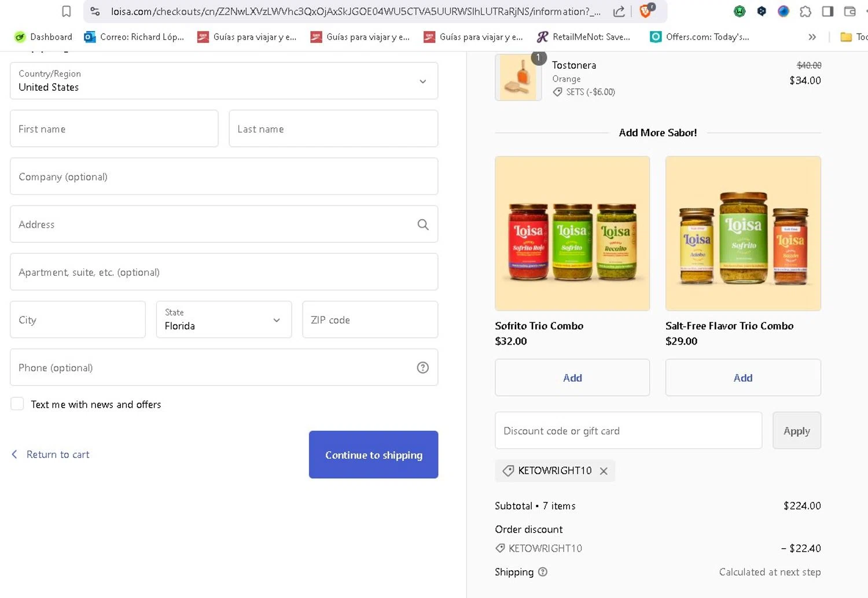Screen dimensions: 868x598
Task: Click the Add More Sabor! heading
Action: click(x=658, y=132)
